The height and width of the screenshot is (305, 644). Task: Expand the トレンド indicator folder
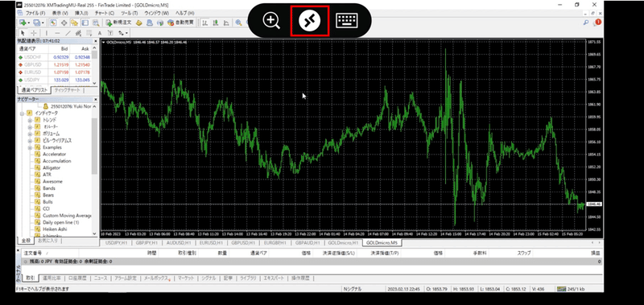tap(30, 120)
